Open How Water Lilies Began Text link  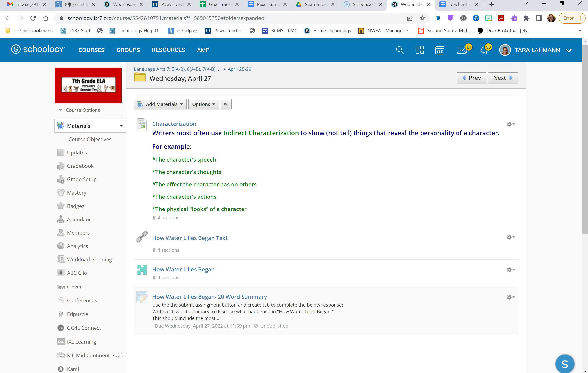click(190, 238)
